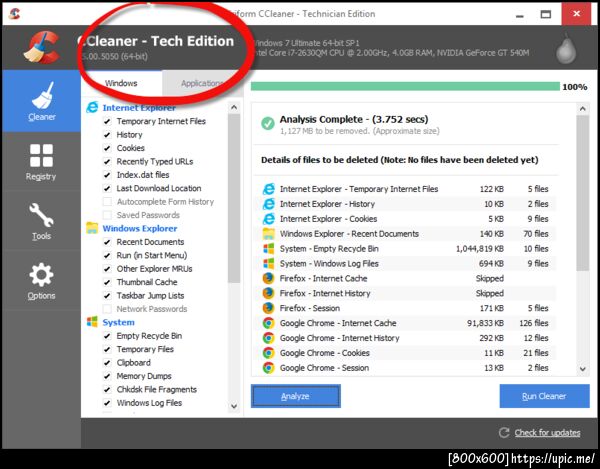Toggle Taskbar Jump Lists checkbox
The height and width of the screenshot is (469, 600).
click(107, 295)
